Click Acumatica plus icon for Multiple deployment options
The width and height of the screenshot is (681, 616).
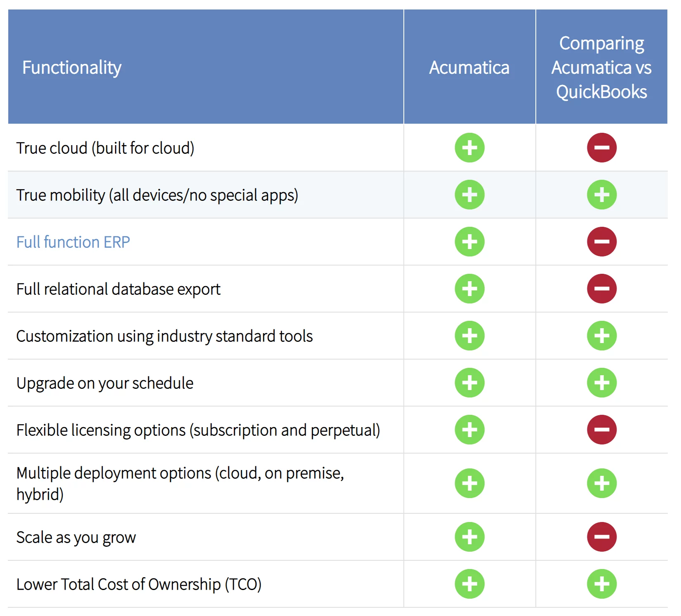469,483
